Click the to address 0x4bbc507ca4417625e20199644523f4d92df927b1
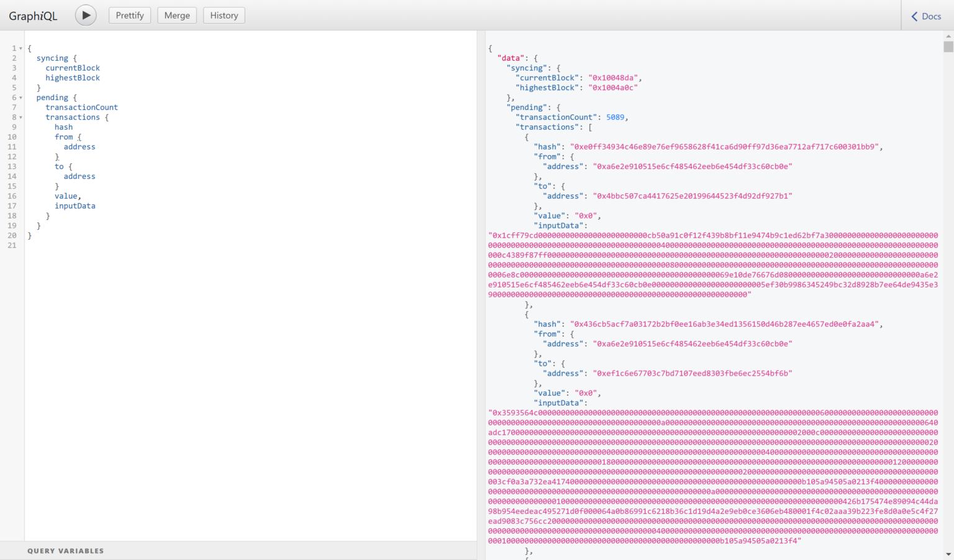Viewport: 954px width, 560px height. pyautogui.click(x=693, y=196)
